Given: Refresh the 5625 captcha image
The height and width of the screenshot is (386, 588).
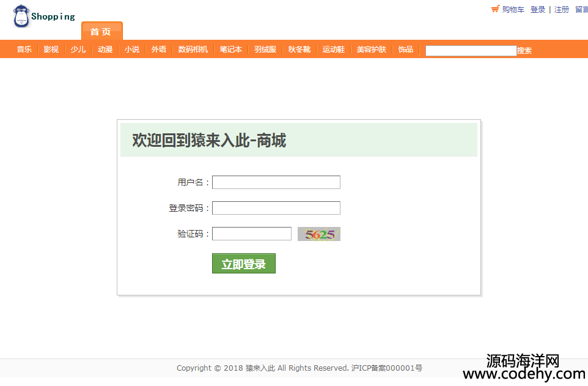Looking at the screenshot, I should tap(318, 234).
